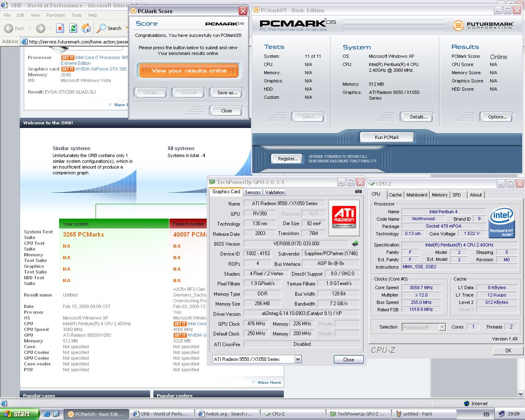The height and width of the screenshot is (420, 525).
Task: Go back using IE Back button
Action: point(15,28)
